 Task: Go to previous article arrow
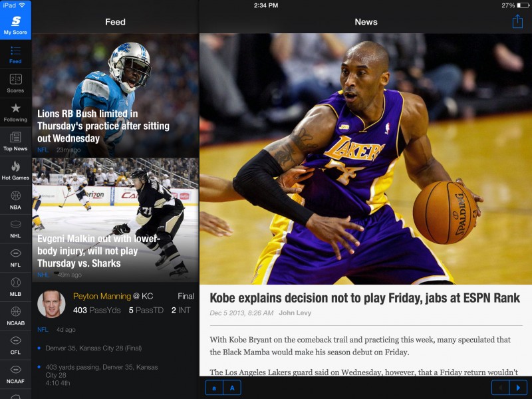coord(501,388)
